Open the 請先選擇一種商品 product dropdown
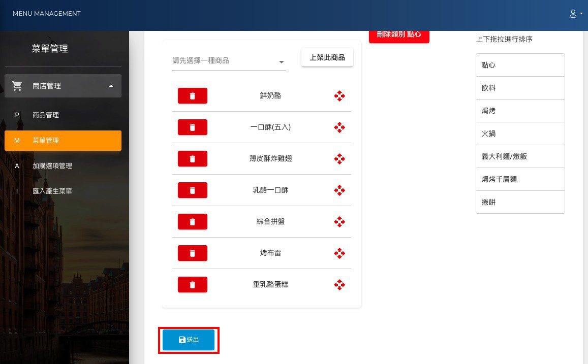The height and width of the screenshot is (364, 588). [229, 61]
